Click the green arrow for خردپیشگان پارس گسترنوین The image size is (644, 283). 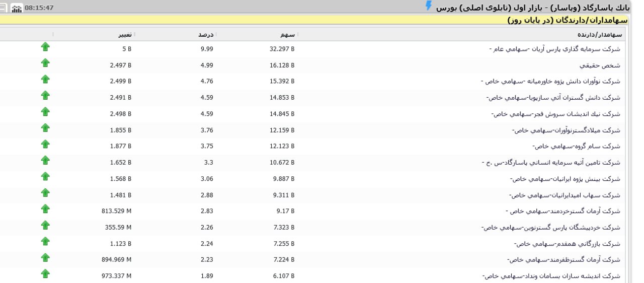(45, 225)
